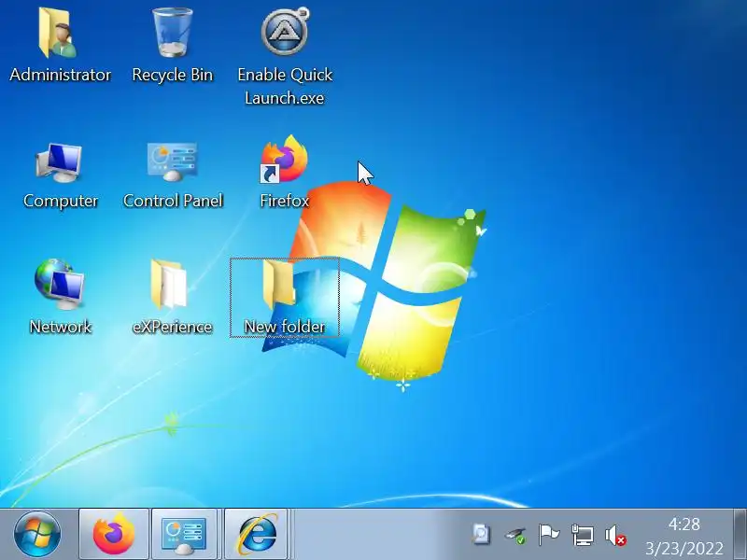Open Safely Remove Hardware tray icon
Viewport: 747px width, 560px height.
tap(515, 535)
